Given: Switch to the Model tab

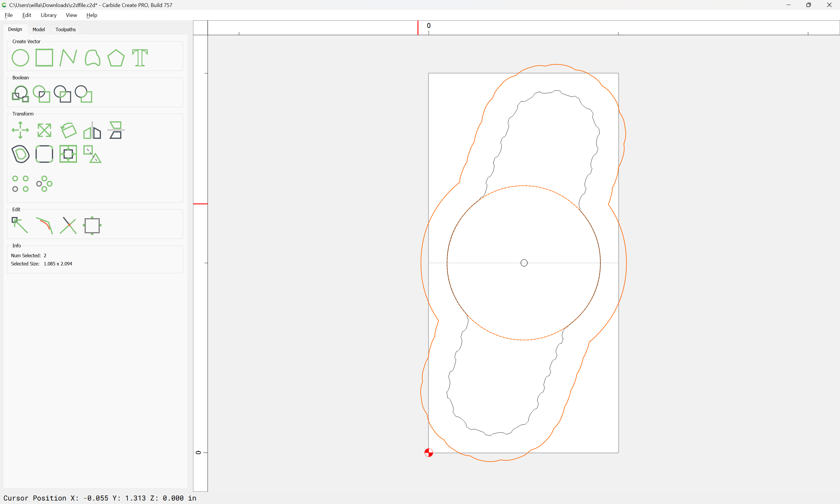Looking at the screenshot, I should 39,29.
